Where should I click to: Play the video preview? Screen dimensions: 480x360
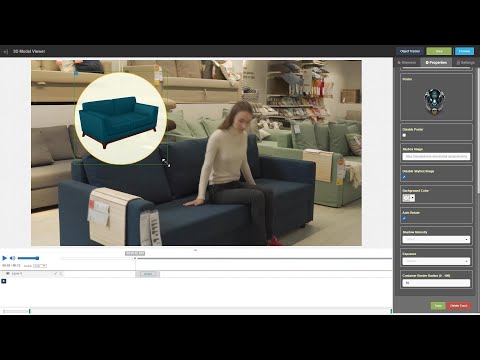pos(4,258)
